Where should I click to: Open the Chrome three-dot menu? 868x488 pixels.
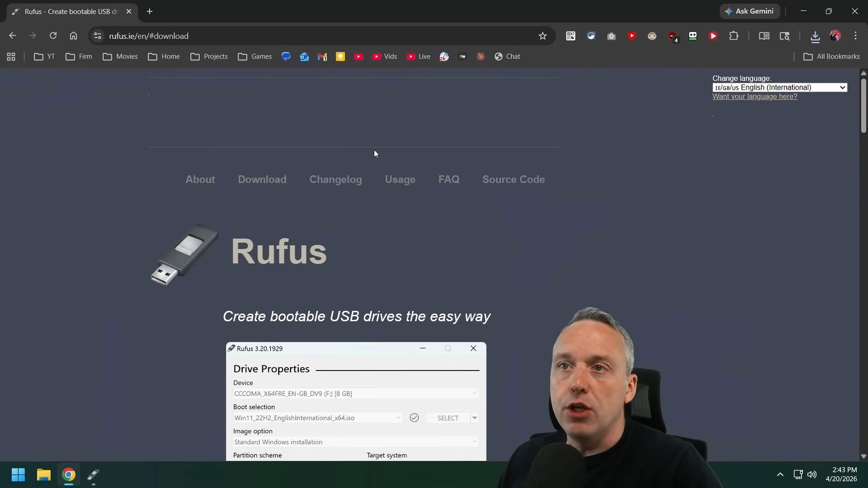[x=855, y=36]
